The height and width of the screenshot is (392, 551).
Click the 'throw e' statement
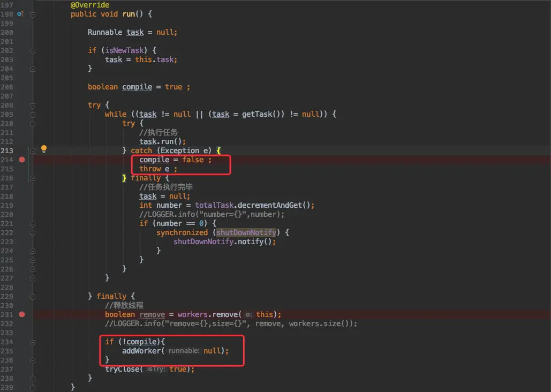click(x=154, y=169)
